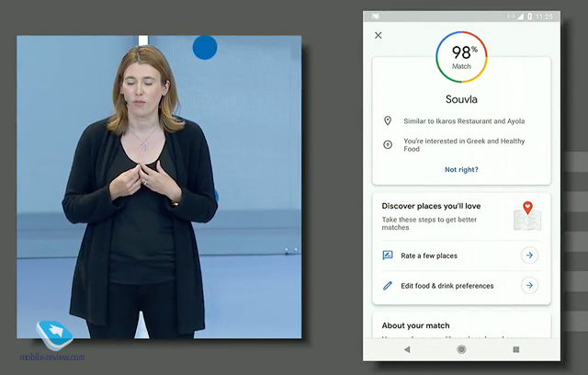Click the battery icon in phone status bar
This screenshot has width=588, height=375.
pos(529,17)
